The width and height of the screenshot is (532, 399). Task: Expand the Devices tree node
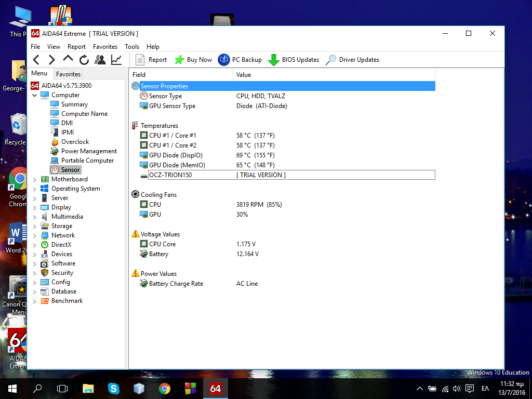(34, 255)
